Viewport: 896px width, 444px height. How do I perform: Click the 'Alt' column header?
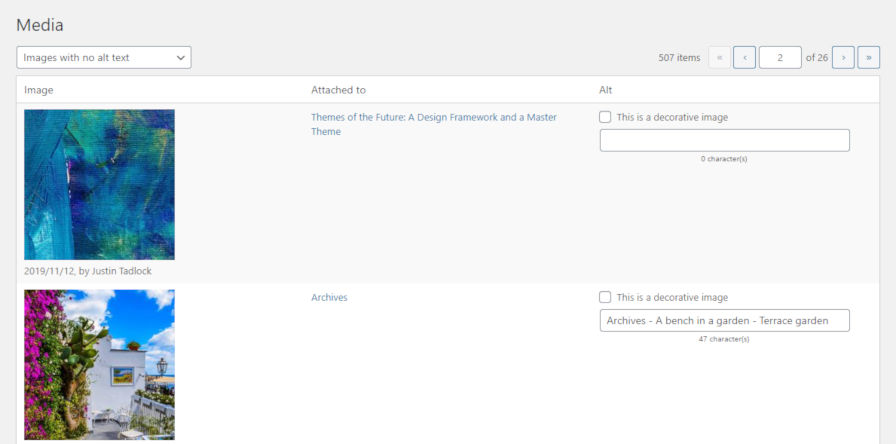tap(606, 90)
